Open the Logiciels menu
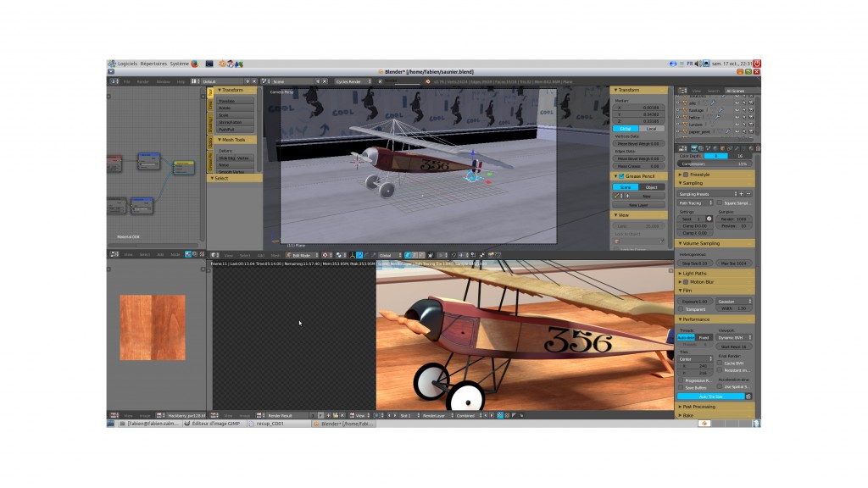This screenshot has width=868, height=488. [127, 64]
